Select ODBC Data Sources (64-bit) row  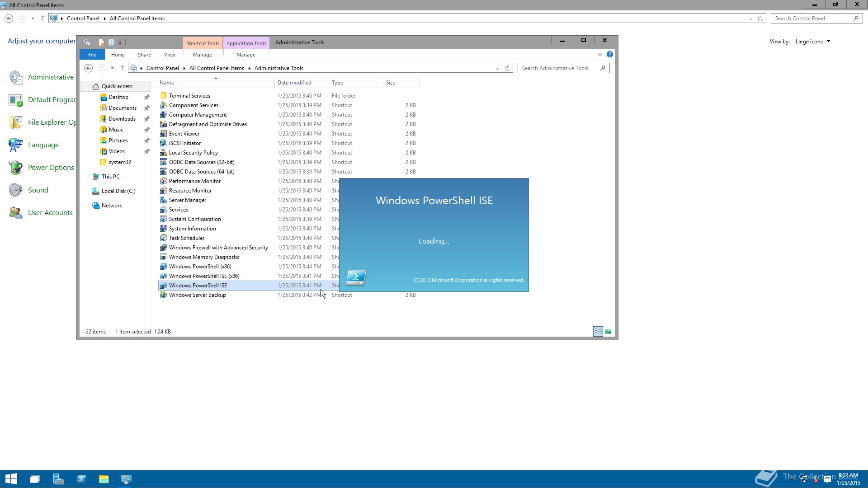point(288,172)
